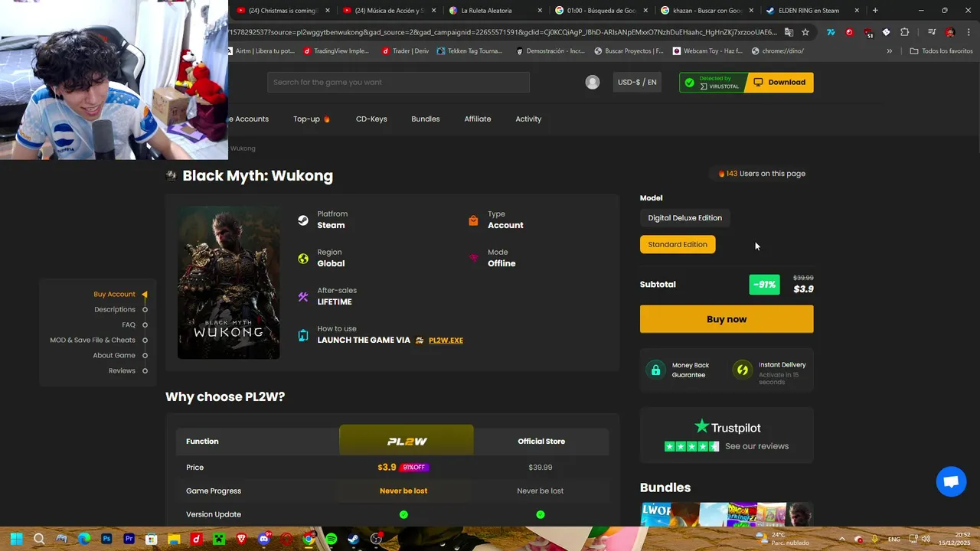The height and width of the screenshot is (551, 980).
Task: Select the Digital Deluxe Edition model
Action: point(684,218)
